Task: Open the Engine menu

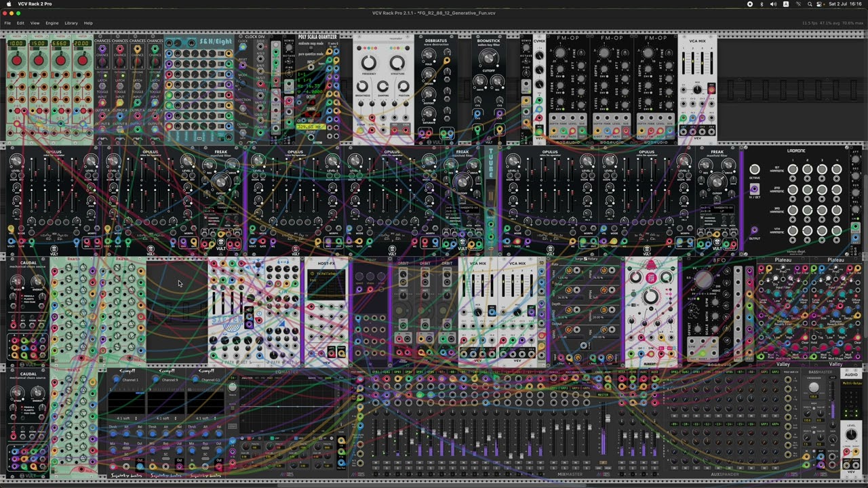Action: [x=52, y=23]
